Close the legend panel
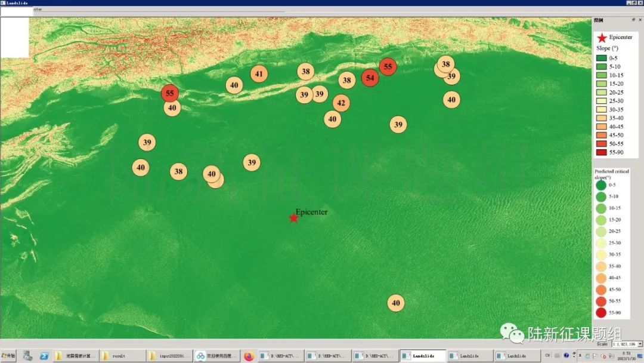This screenshot has width=644, height=363. [x=640, y=20]
